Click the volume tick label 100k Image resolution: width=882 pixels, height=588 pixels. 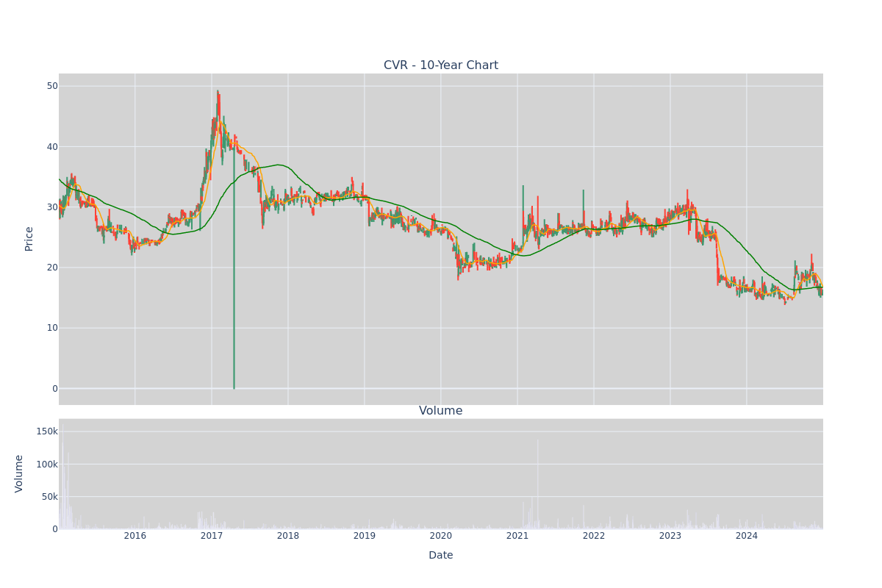coord(47,464)
